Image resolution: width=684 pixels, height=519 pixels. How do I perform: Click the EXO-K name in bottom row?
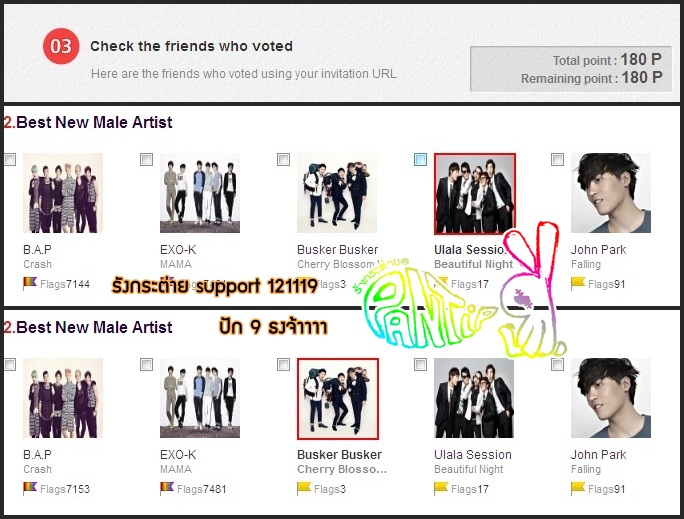point(178,454)
